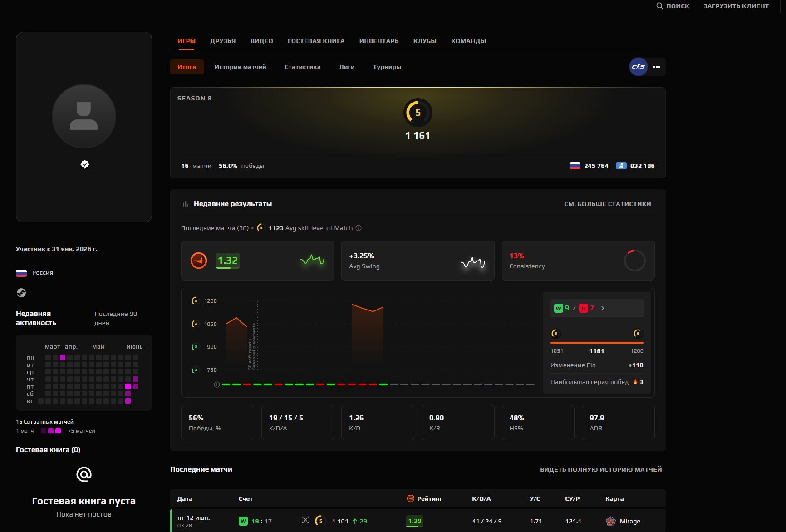The width and height of the screenshot is (786, 532).
Task: Open the ГОСТЕВАЯ КНИГА tab
Action: point(316,41)
